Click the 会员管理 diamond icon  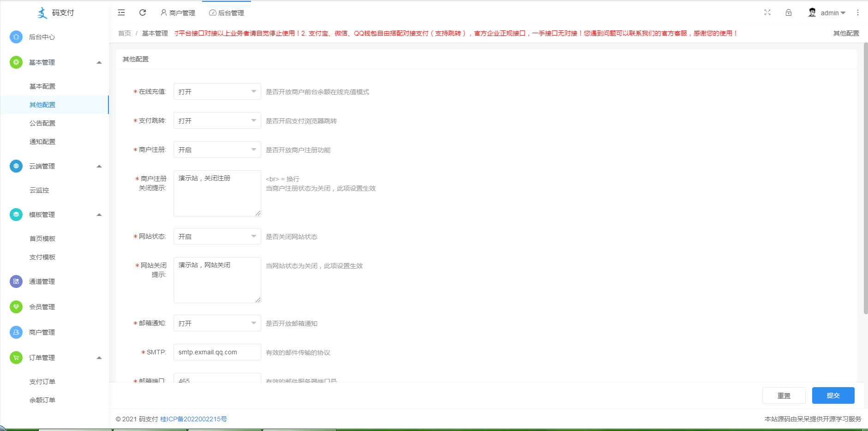coord(16,307)
